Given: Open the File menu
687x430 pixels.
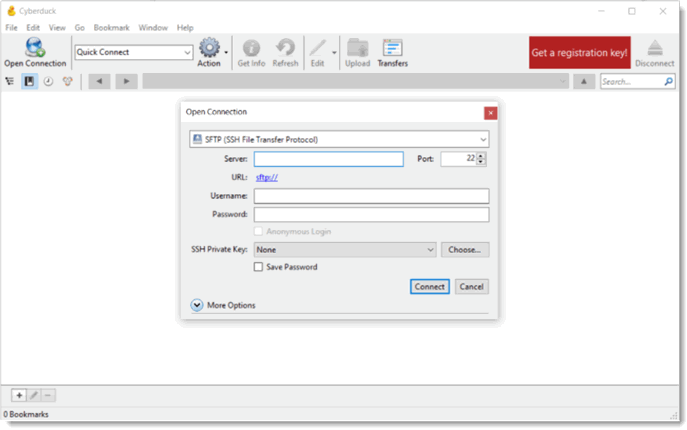Looking at the screenshot, I should click(11, 28).
